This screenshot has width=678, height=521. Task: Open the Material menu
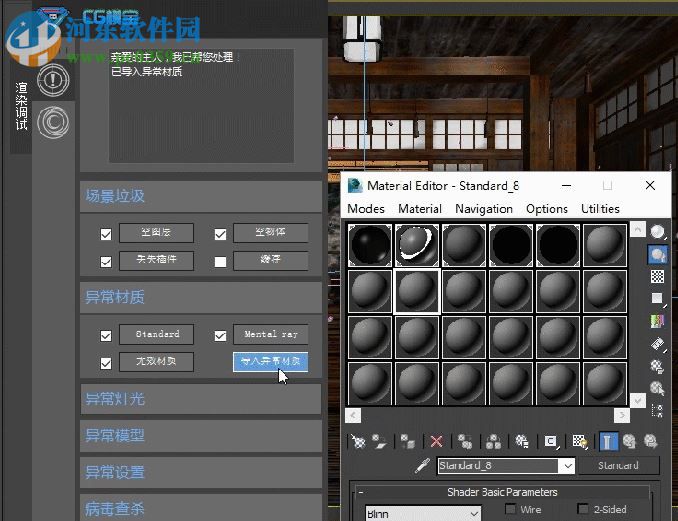pos(420,209)
